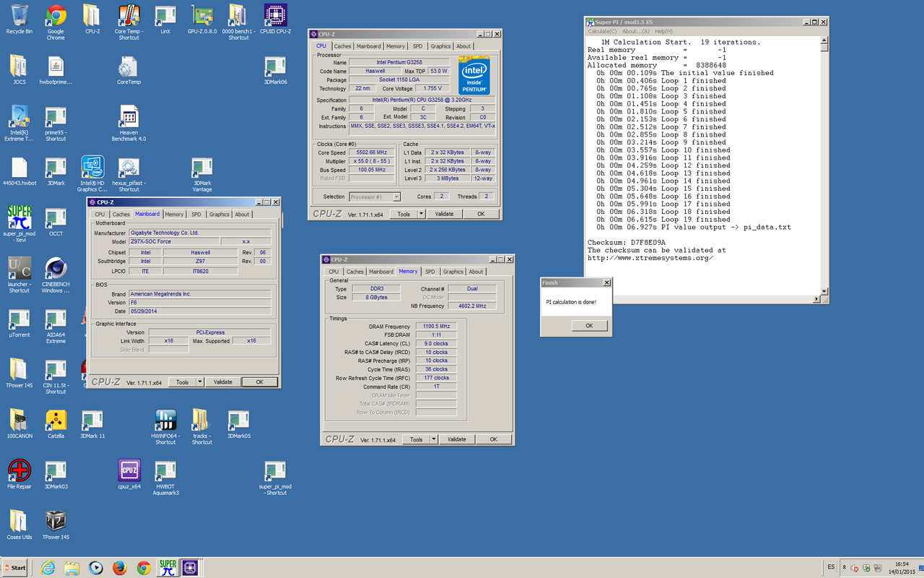Open the Catzilla desktop icon
Image resolution: width=924 pixels, height=578 pixels.
(x=56, y=425)
